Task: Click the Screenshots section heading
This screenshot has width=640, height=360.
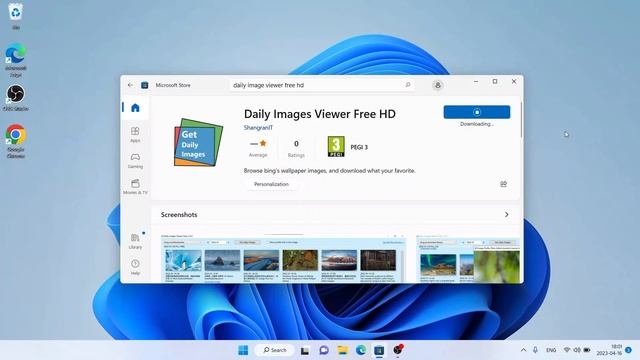Action: (x=179, y=214)
